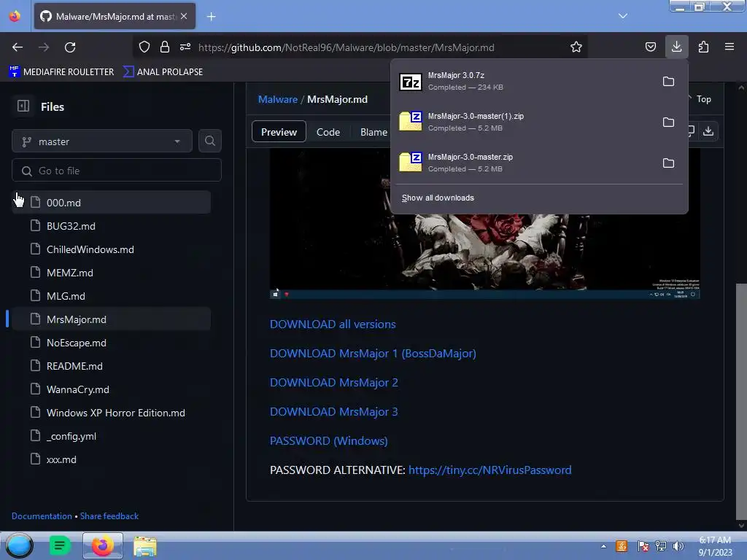
Task: Bookmark this page with the star
Action: (576, 47)
